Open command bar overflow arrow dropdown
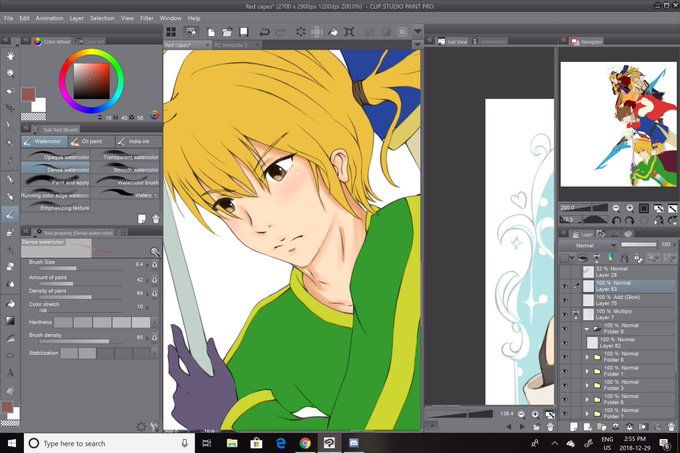 [418, 32]
